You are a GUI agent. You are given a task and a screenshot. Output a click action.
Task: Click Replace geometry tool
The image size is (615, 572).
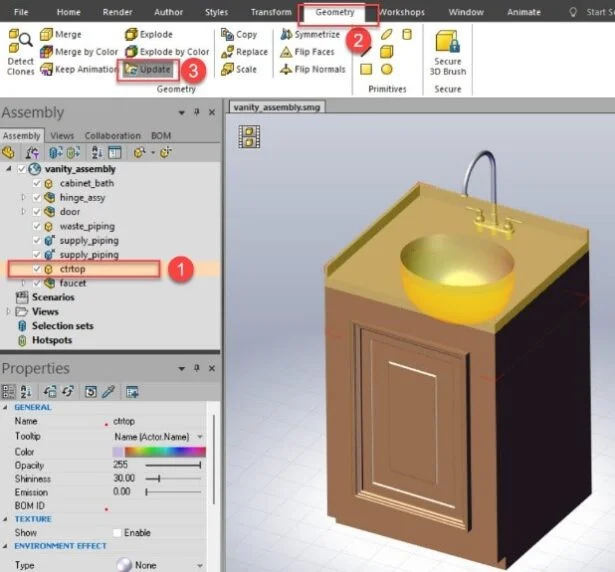tap(244, 52)
